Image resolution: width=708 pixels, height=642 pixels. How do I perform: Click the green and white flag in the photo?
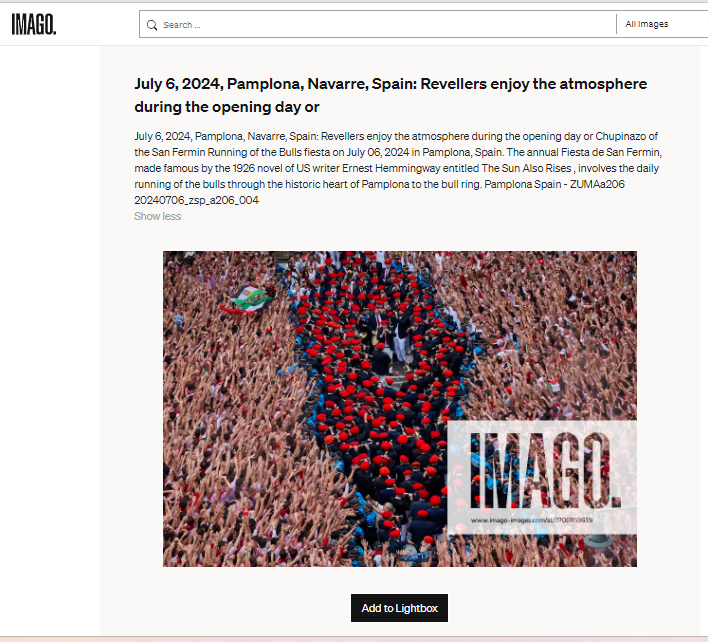(x=251, y=298)
